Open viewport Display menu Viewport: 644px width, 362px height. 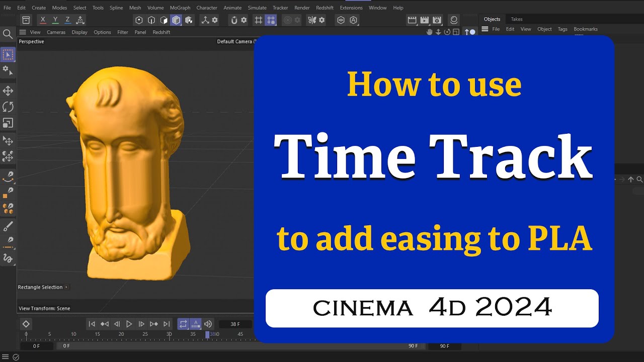tap(79, 32)
